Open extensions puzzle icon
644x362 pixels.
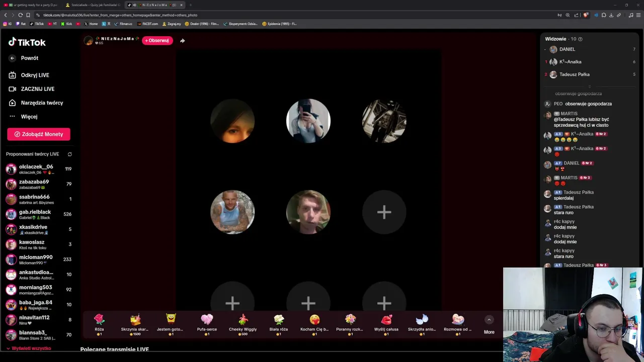pyautogui.click(x=604, y=15)
